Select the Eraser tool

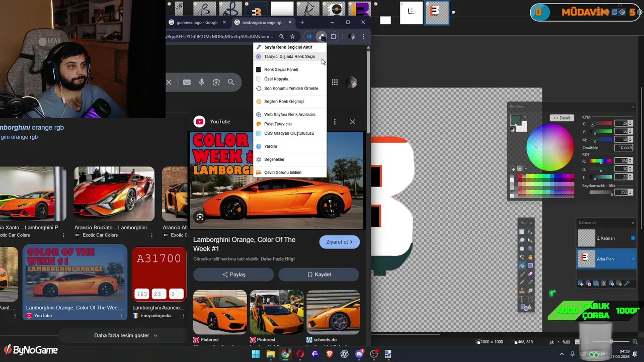[530, 274]
